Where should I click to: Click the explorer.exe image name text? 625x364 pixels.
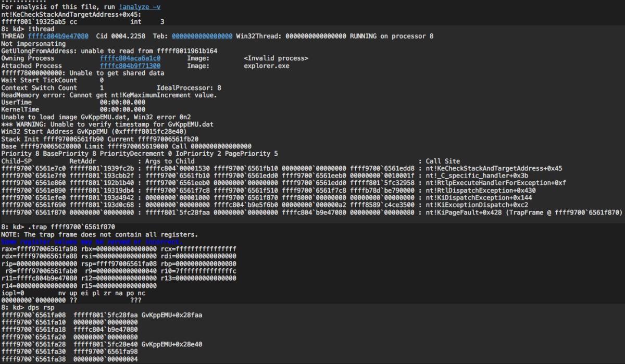[x=266, y=66]
